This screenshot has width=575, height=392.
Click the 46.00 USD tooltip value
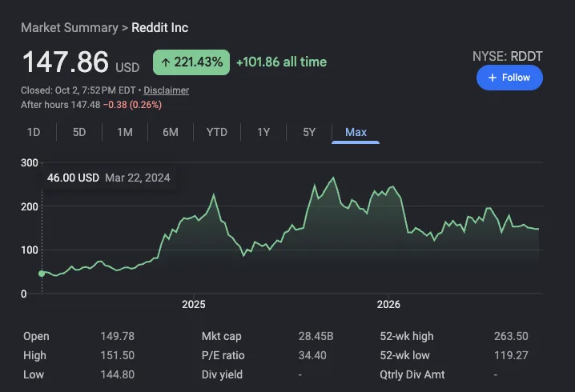coord(73,178)
